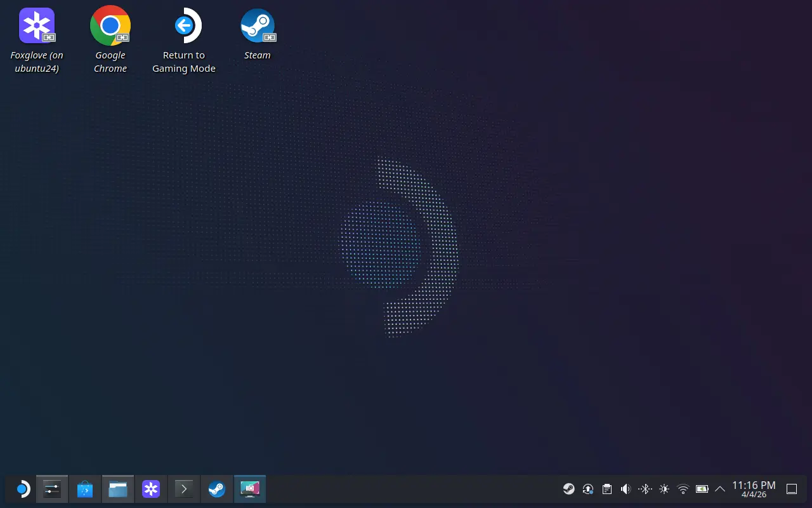Viewport: 812px width, 508px height.
Task: Toggle mute using the volume tray icon
Action: coord(625,489)
